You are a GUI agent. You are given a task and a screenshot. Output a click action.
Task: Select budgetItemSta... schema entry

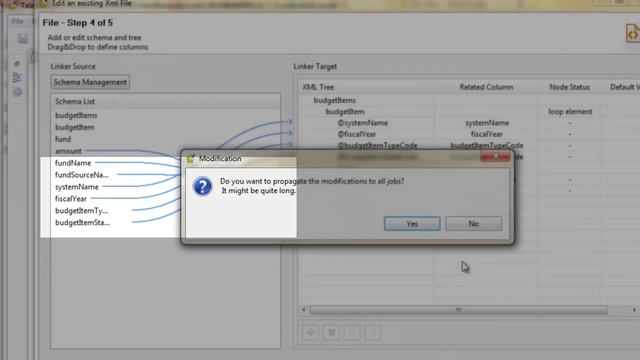(x=82, y=222)
